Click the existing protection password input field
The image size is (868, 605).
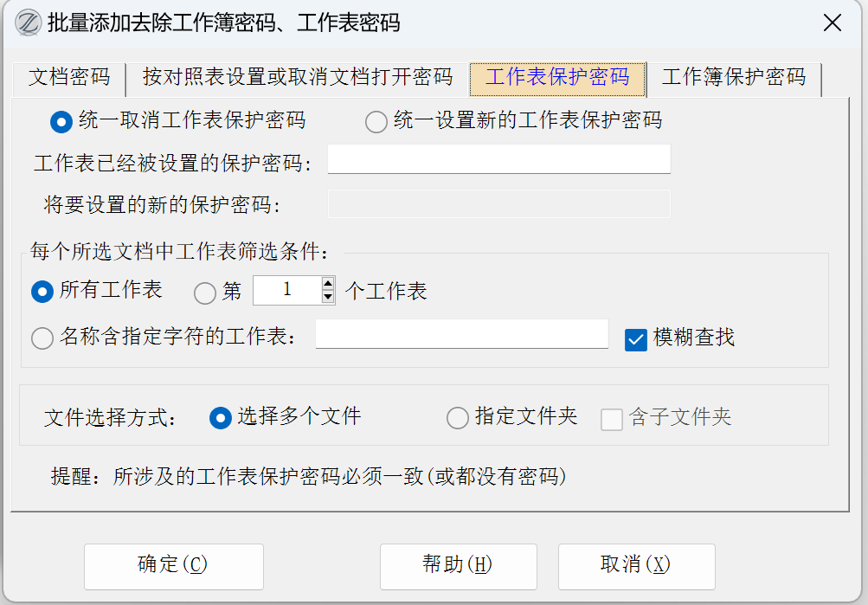[498, 160]
